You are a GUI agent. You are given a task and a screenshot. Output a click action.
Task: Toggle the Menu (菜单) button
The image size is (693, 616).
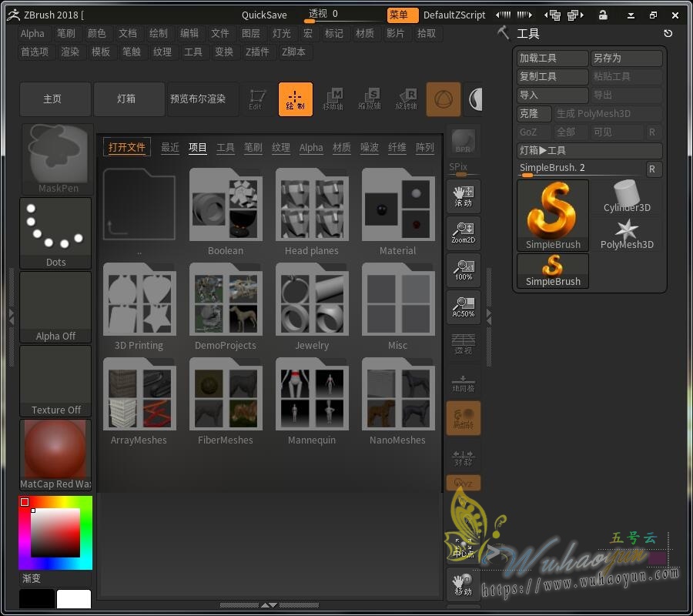click(x=402, y=15)
